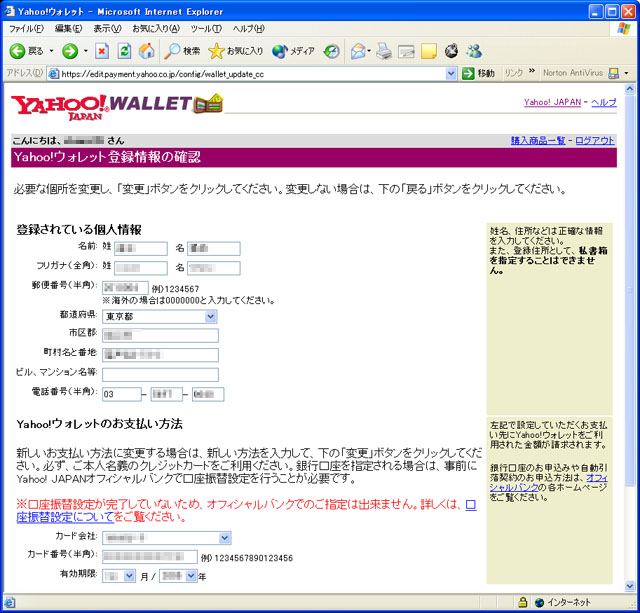This screenshot has height=613, width=640.
Task: Click the phone area code field 03
Action: click(122, 394)
